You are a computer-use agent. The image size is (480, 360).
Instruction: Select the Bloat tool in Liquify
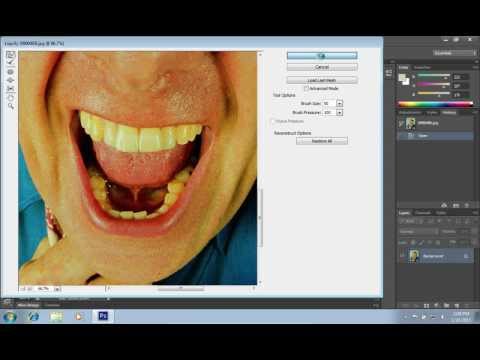pyautogui.click(x=11, y=80)
